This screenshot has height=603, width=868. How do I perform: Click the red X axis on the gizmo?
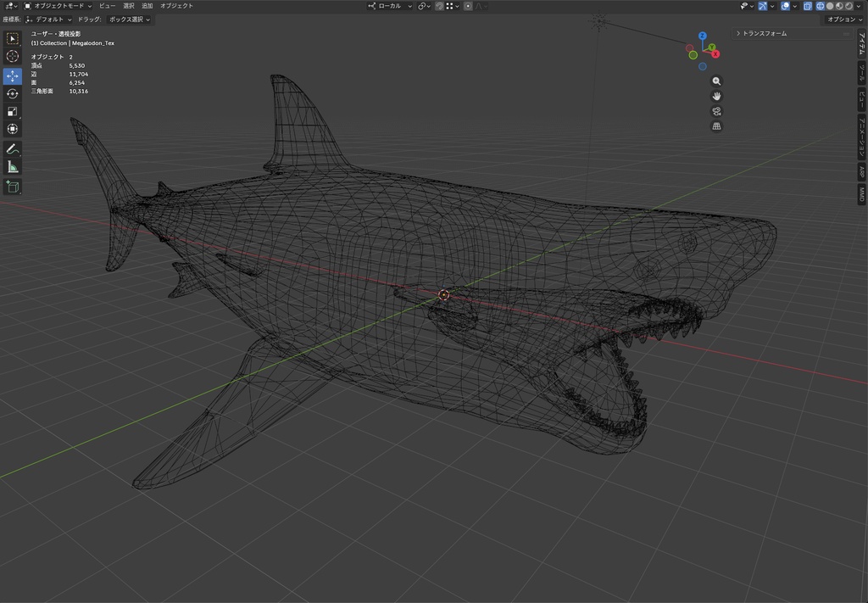coord(715,53)
